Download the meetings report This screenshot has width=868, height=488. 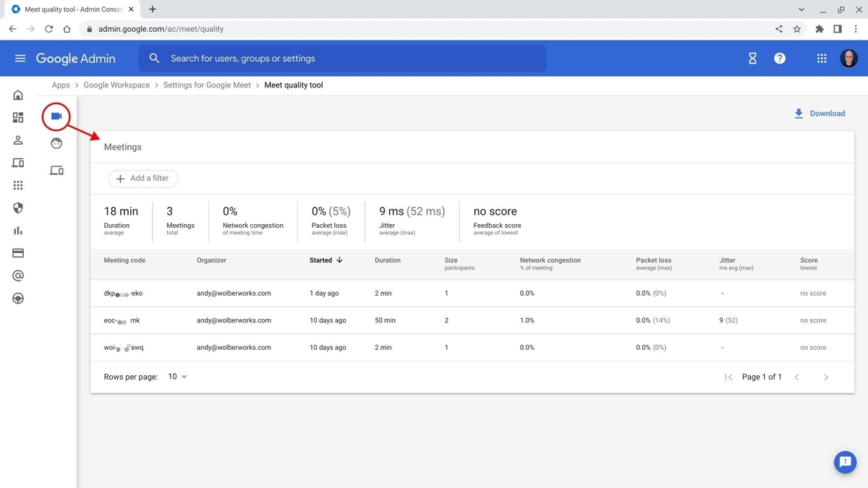[820, 113]
